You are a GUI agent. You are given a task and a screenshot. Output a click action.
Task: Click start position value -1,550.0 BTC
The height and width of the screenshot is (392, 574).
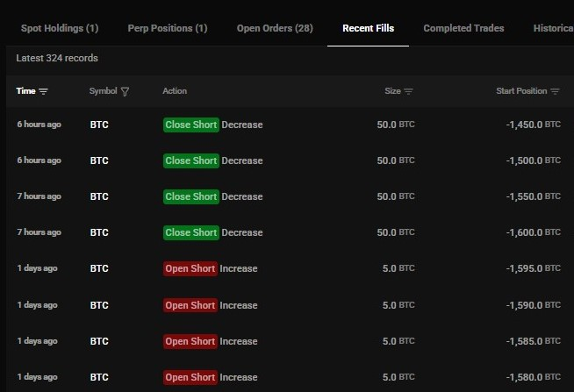coord(534,196)
